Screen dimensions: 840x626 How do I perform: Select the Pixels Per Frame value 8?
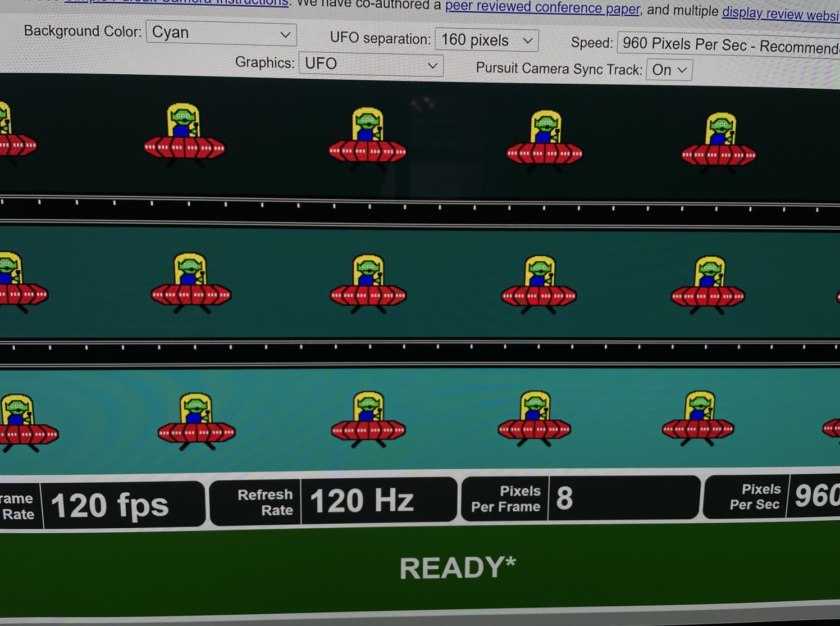coord(565,498)
